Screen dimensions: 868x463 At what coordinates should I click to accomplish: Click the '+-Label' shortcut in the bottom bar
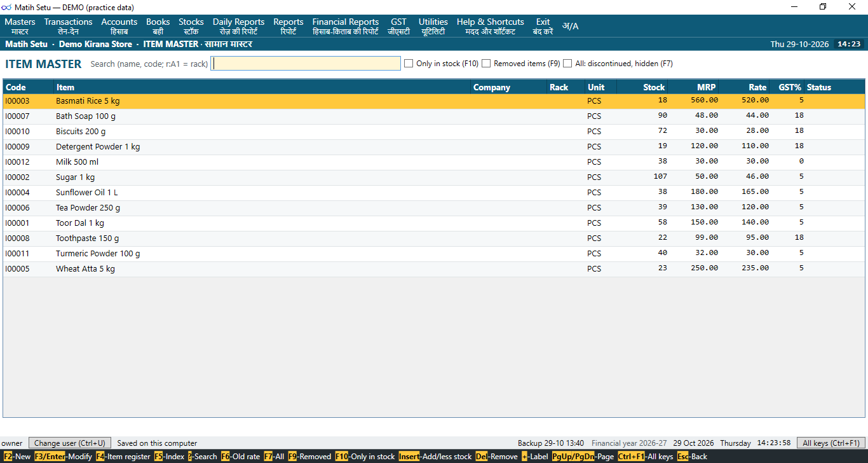534,457
